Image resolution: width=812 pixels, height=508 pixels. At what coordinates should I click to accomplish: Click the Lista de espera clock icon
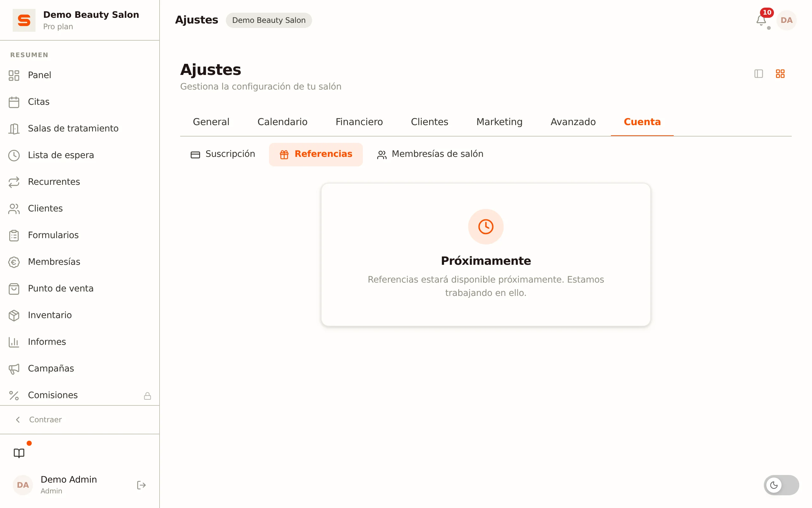14,155
